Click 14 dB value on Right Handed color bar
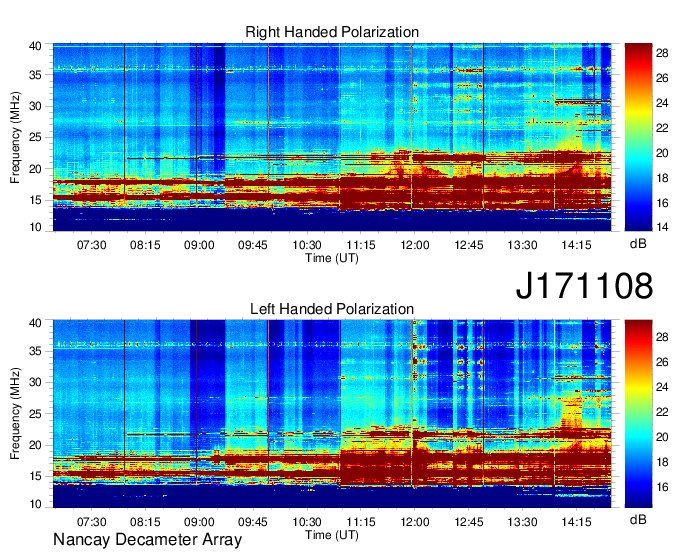Screen dimensions: 680x552 pyautogui.click(x=662, y=226)
